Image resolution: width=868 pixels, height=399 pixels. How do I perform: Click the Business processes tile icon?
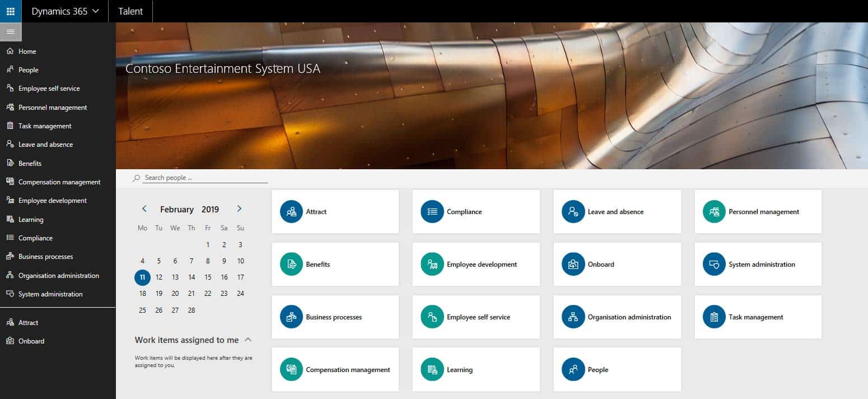coord(291,317)
